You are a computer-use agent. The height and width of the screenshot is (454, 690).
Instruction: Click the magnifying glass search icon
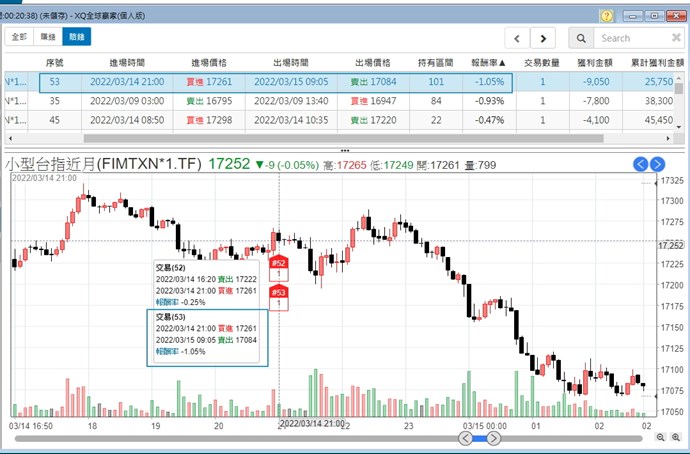click(x=581, y=38)
